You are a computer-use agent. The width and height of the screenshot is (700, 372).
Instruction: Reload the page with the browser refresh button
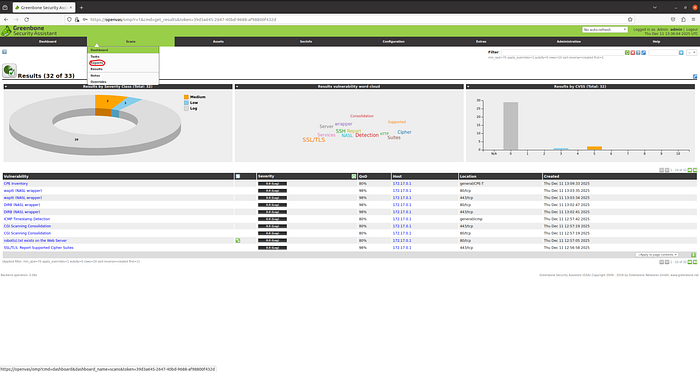pyautogui.click(x=27, y=20)
